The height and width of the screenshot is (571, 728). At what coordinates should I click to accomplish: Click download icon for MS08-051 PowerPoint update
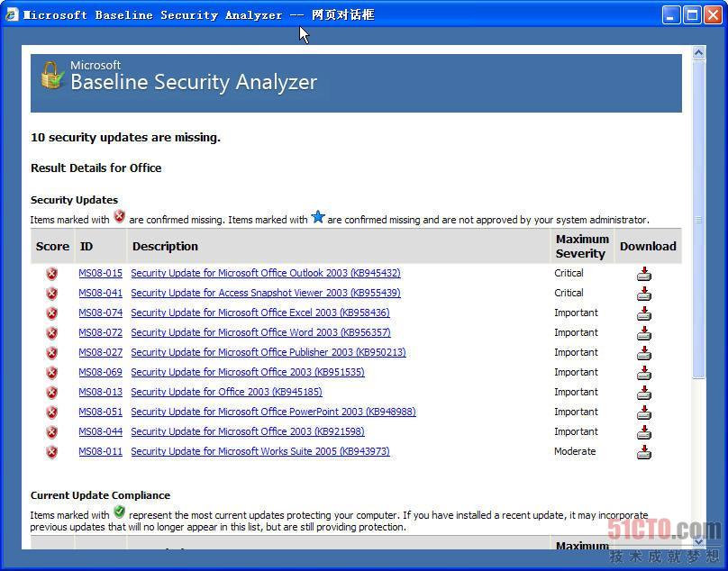[x=644, y=412]
